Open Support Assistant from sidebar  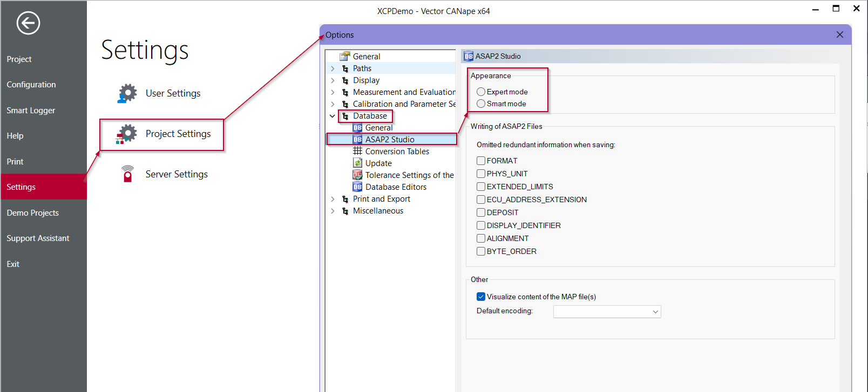pos(44,238)
